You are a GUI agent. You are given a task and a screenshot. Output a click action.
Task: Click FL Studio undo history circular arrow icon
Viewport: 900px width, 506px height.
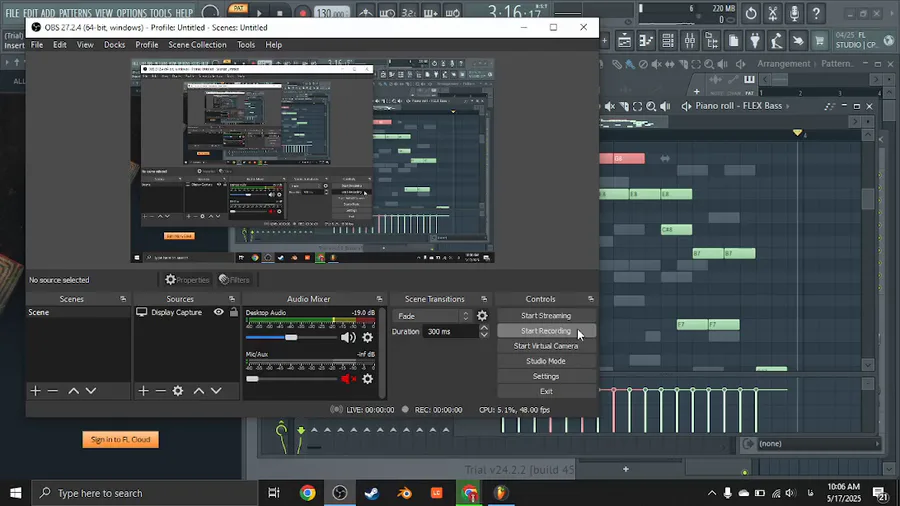point(751,13)
